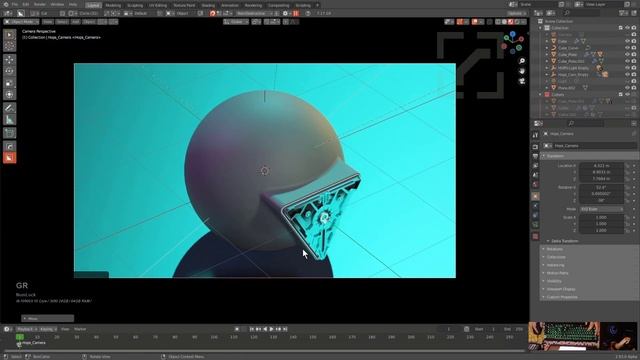This screenshot has height=360, width=640.
Task: Open the Object Mode dropdown
Action: pyautogui.click(x=21, y=22)
